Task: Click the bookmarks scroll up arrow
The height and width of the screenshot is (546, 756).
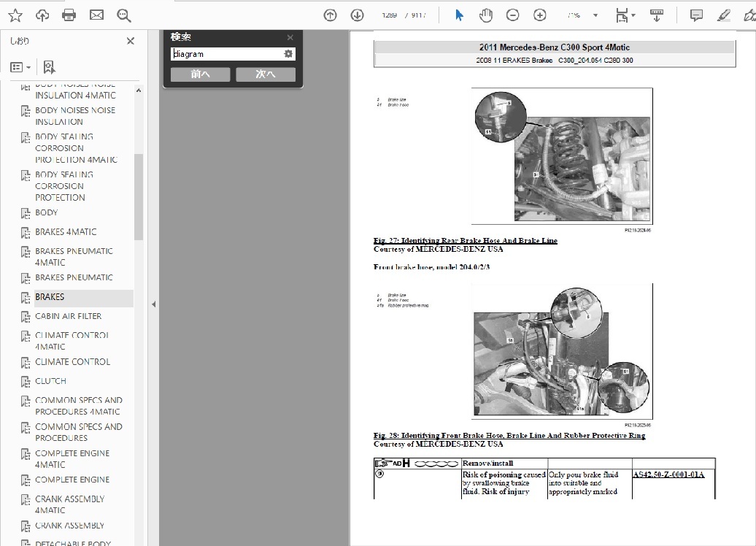Action: coord(139,91)
